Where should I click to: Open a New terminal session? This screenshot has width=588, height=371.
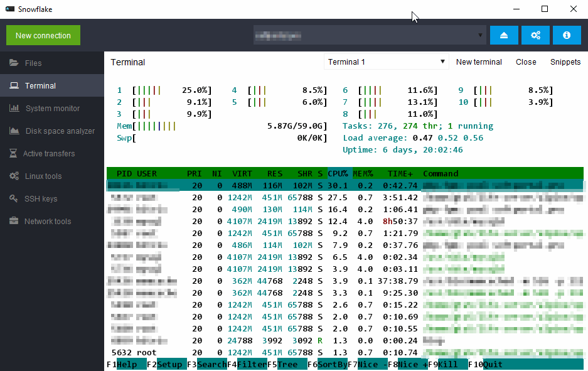tap(479, 62)
